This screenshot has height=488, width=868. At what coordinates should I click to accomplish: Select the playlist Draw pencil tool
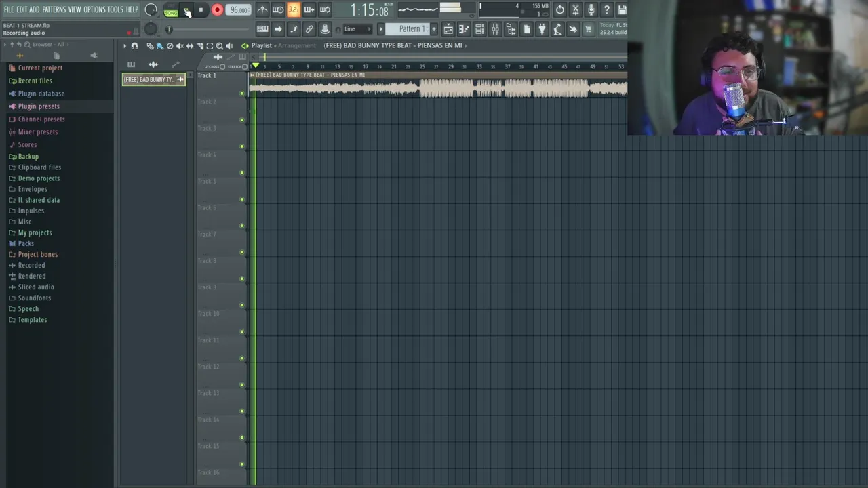point(150,45)
